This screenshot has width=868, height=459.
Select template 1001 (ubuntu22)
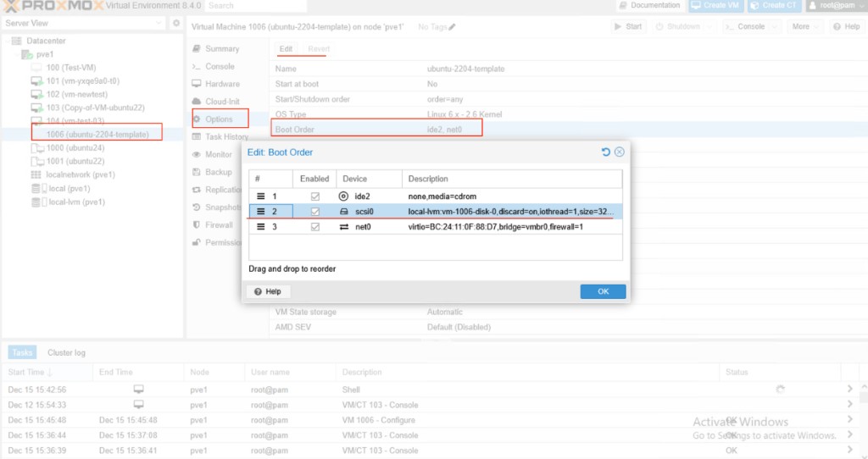click(x=75, y=161)
